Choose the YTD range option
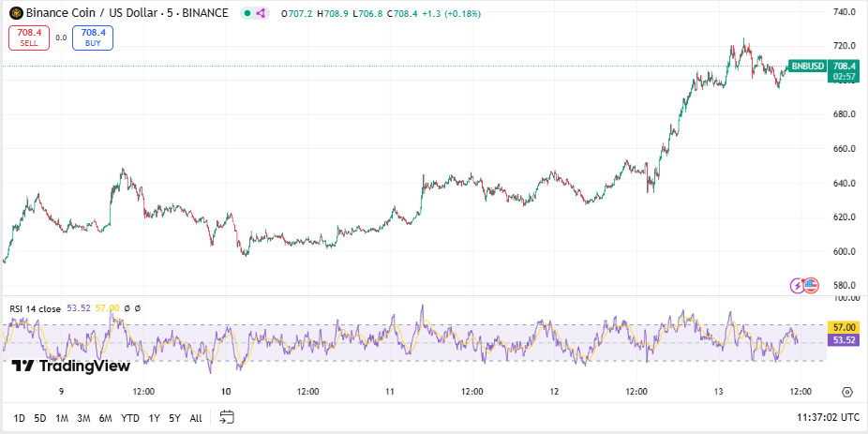 tap(130, 418)
